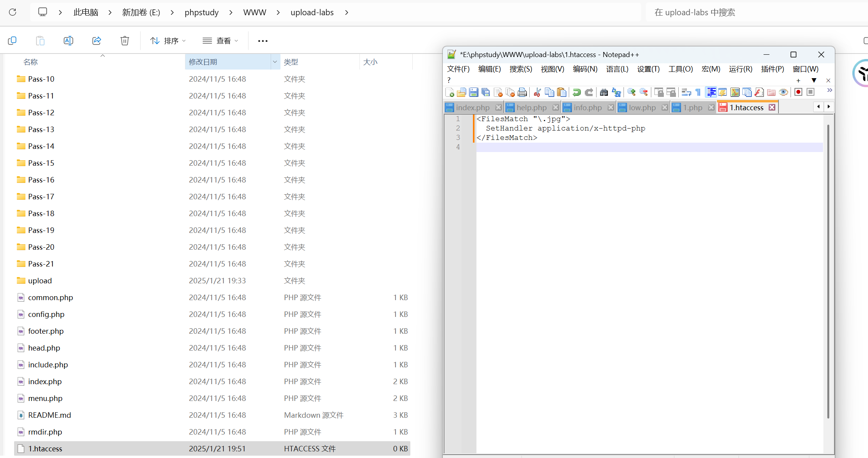
Task: Save the file in Notepad++ toolbar
Action: [473, 92]
